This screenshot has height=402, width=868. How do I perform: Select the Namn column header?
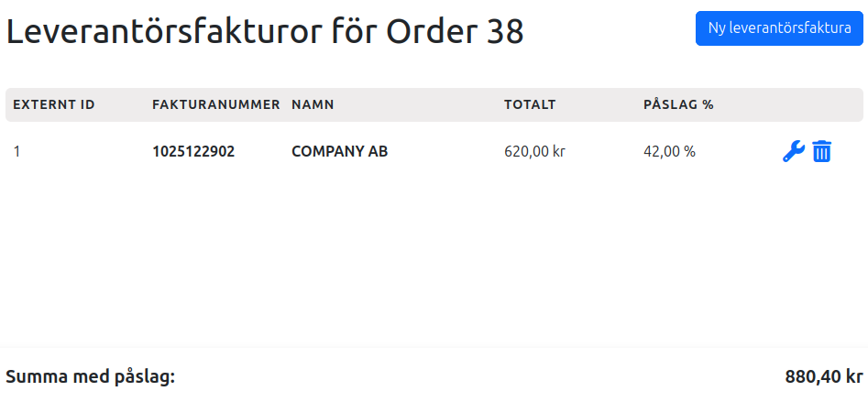coord(313,104)
